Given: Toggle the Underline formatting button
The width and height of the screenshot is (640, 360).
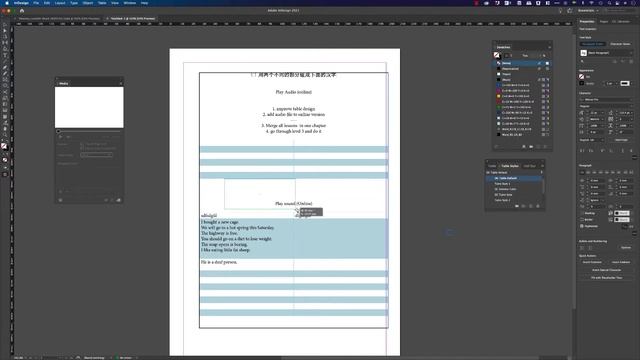Looking at the screenshot, I should [x=623, y=151].
